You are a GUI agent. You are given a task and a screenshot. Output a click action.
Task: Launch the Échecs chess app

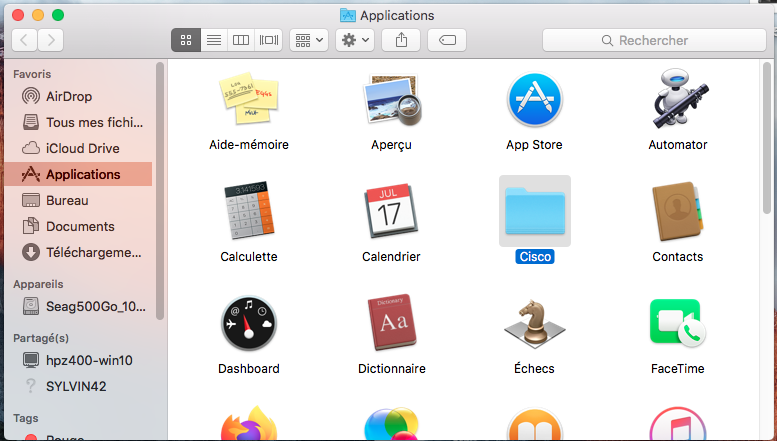(534, 324)
